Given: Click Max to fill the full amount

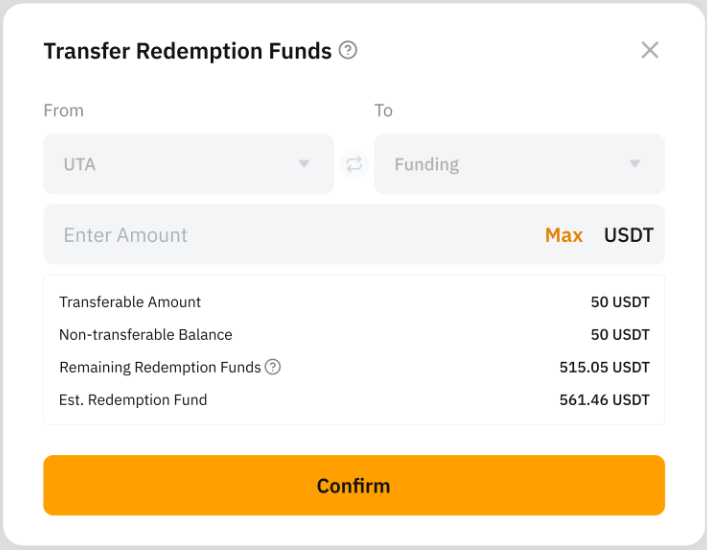Looking at the screenshot, I should coord(564,235).
